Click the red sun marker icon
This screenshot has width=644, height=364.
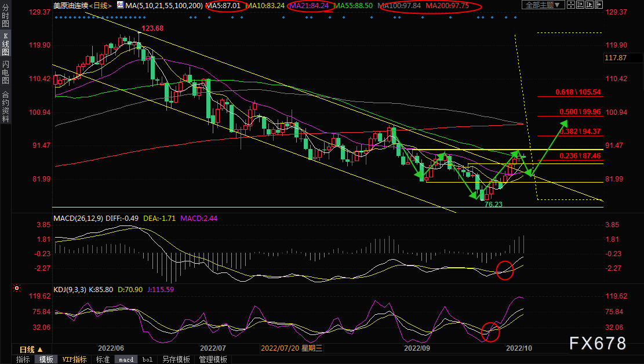pyautogui.click(x=17, y=289)
